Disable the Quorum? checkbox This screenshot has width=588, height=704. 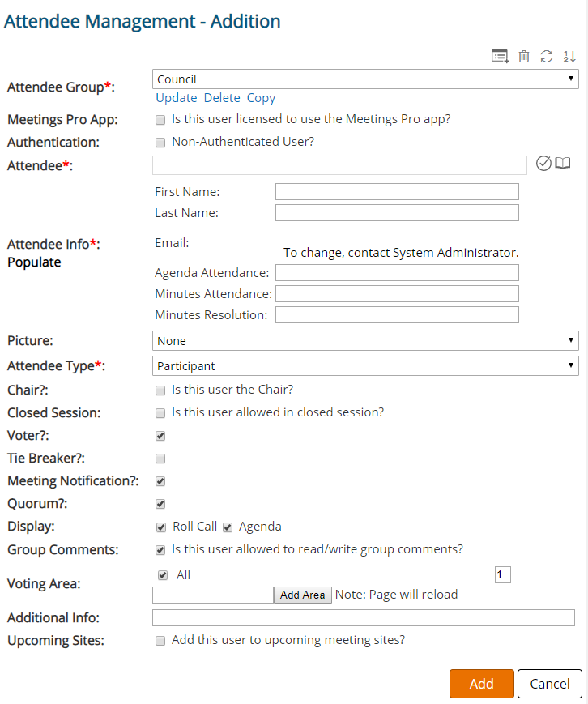click(x=160, y=504)
